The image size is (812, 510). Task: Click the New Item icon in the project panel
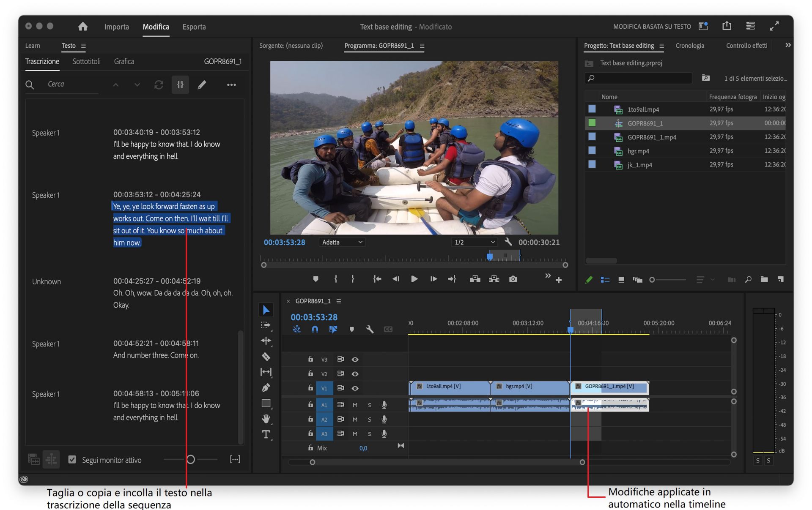781,280
